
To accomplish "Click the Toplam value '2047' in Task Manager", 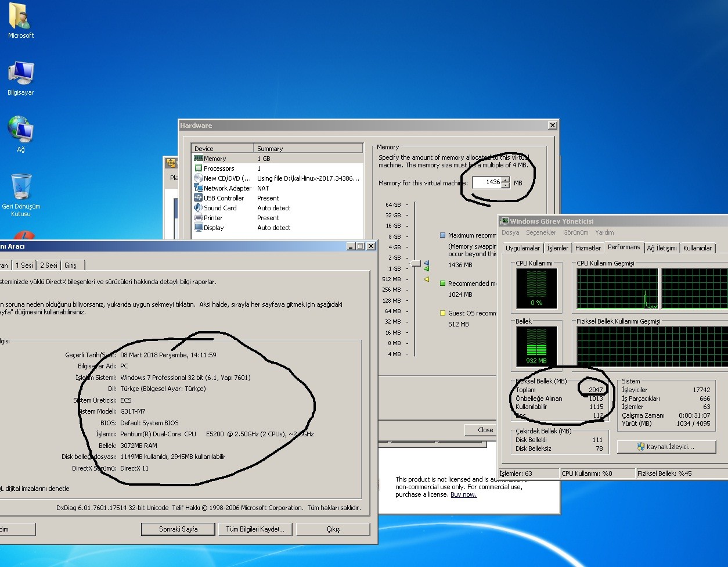I will pos(596,390).
